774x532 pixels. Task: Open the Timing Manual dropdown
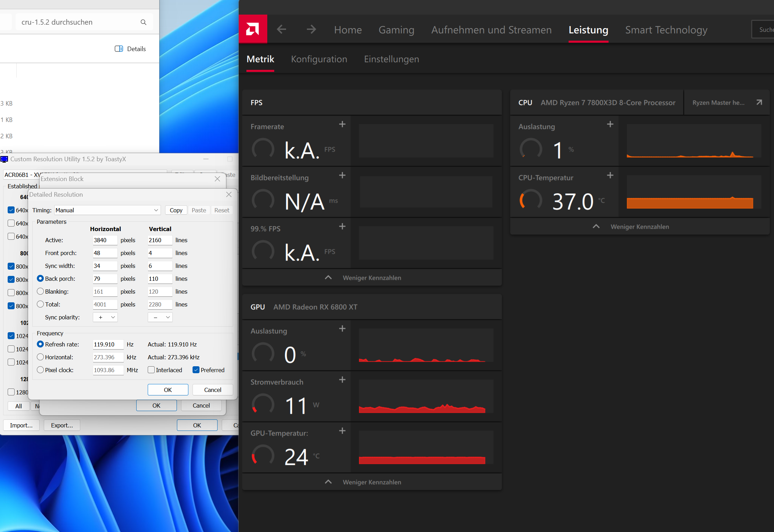pyautogui.click(x=107, y=210)
